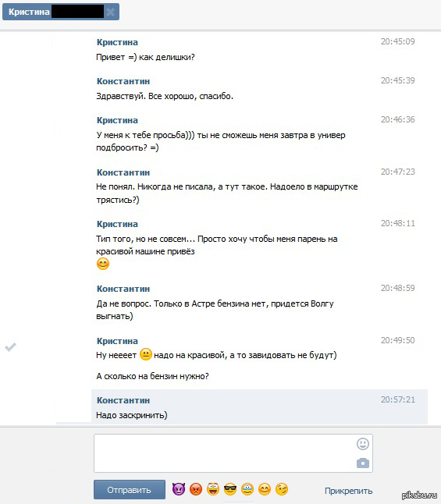
Task: Close the Кристина chat tab
Action: pos(110,12)
